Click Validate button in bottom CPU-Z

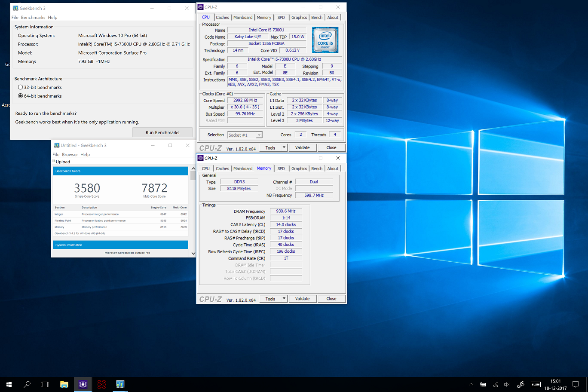click(302, 299)
